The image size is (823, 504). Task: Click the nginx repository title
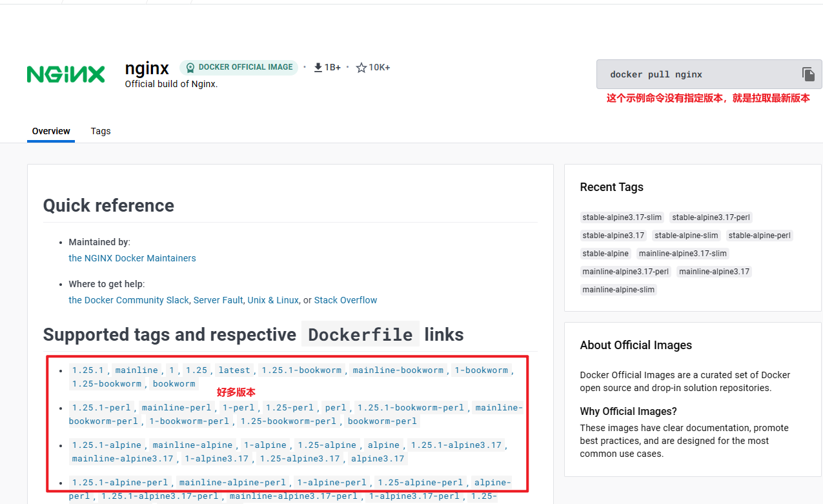tap(147, 68)
